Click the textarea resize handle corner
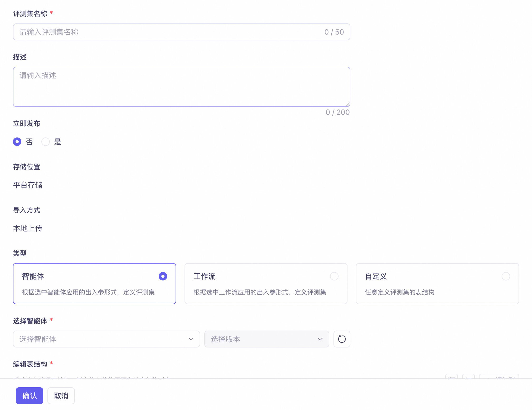 click(347, 104)
